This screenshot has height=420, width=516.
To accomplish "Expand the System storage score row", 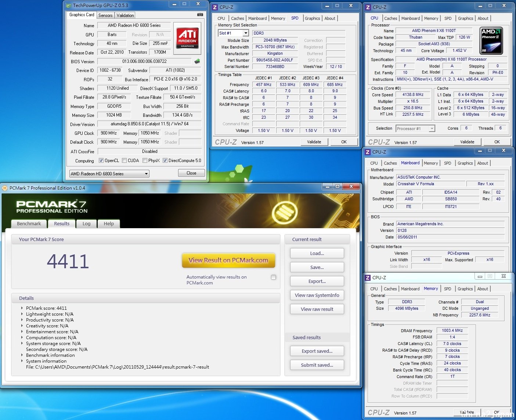I will (x=22, y=343).
